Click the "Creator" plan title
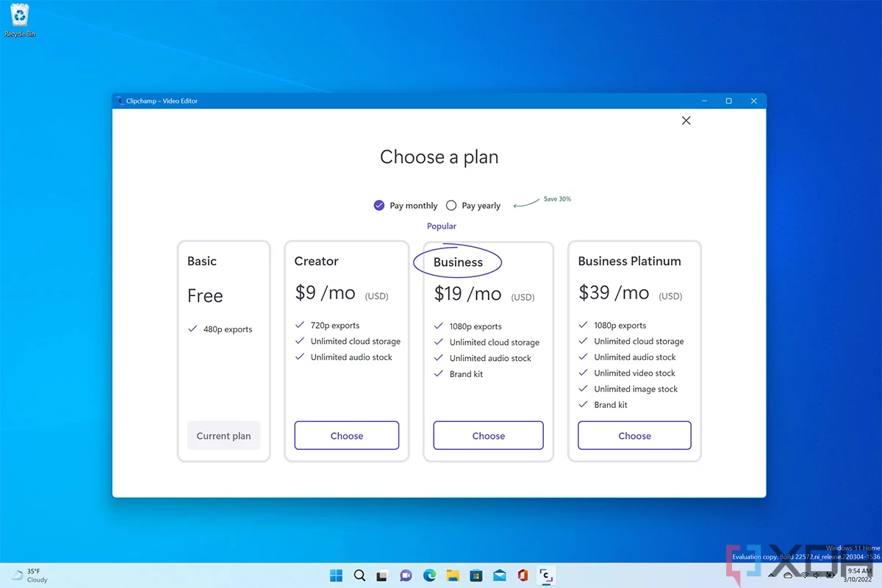The width and height of the screenshot is (882, 588). tap(316, 261)
